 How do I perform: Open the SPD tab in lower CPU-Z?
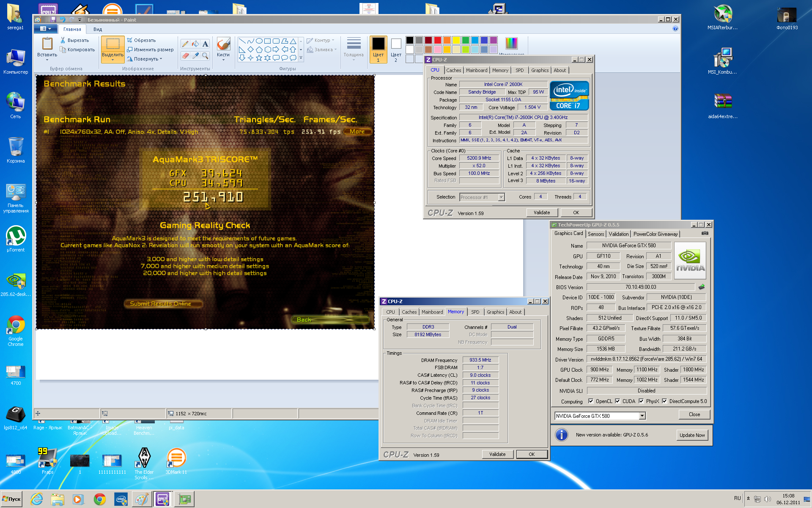pos(475,312)
